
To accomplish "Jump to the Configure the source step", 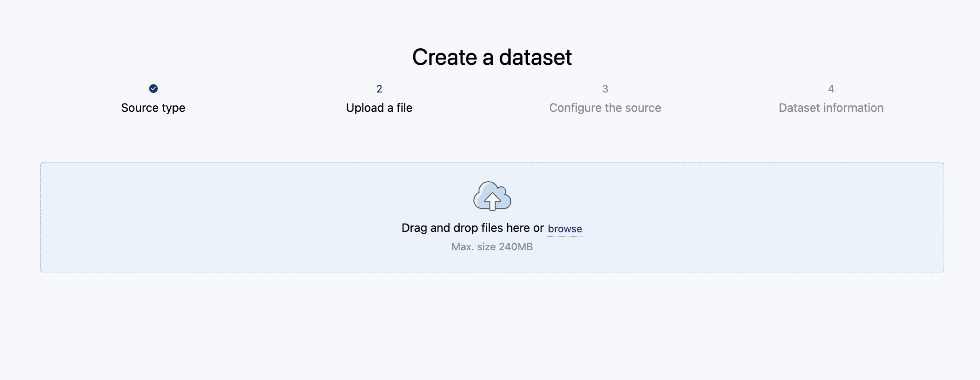I will 605,108.
